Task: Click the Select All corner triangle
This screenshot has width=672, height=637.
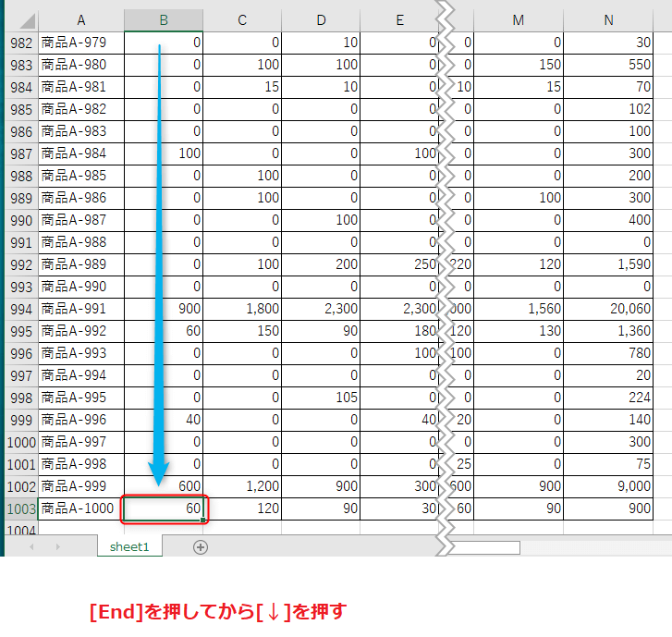Action: point(28,21)
